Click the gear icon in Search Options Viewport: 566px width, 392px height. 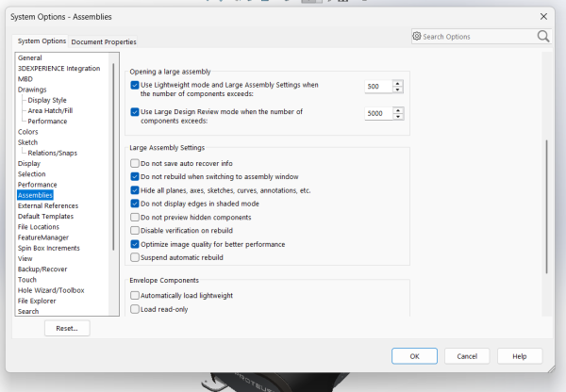point(417,36)
